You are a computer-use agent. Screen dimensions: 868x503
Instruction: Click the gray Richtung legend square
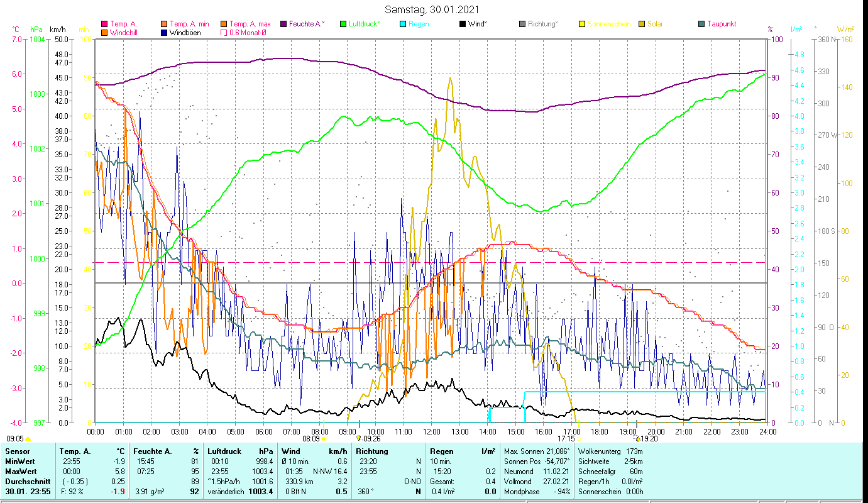click(522, 25)
